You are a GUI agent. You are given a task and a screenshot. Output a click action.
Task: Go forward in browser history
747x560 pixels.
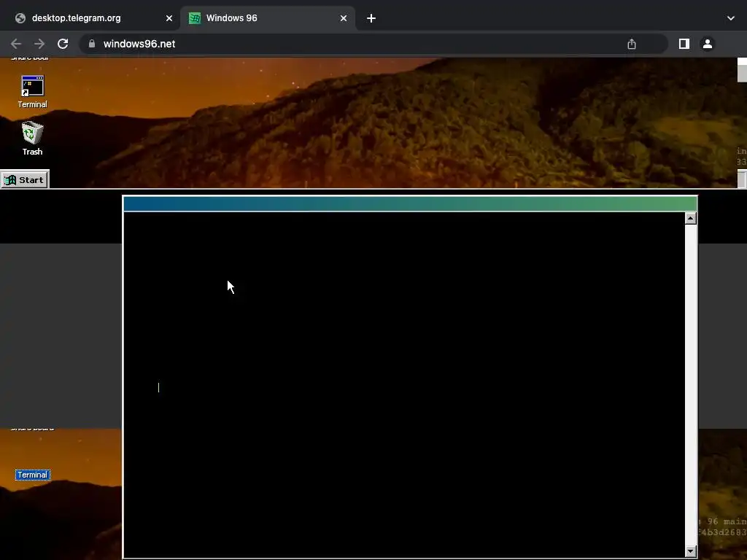[x=39, y=44]
